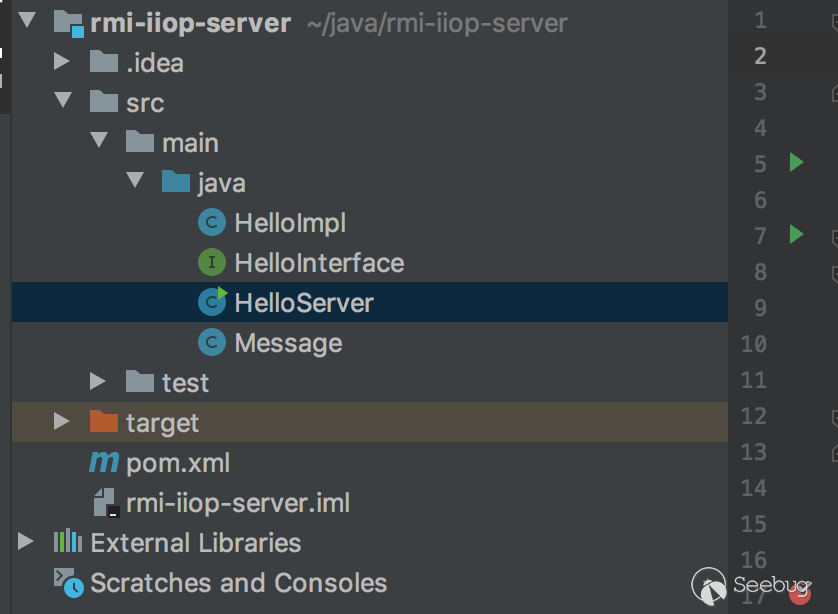Collapse the src folder

tap(63, 101)
